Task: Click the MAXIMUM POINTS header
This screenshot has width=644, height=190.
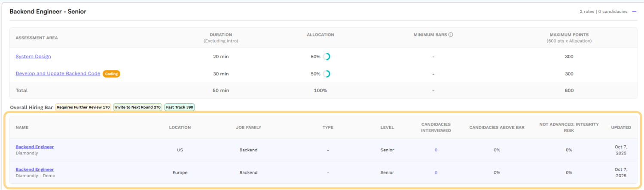Action: pyautogui.click(x=569, y=35)
